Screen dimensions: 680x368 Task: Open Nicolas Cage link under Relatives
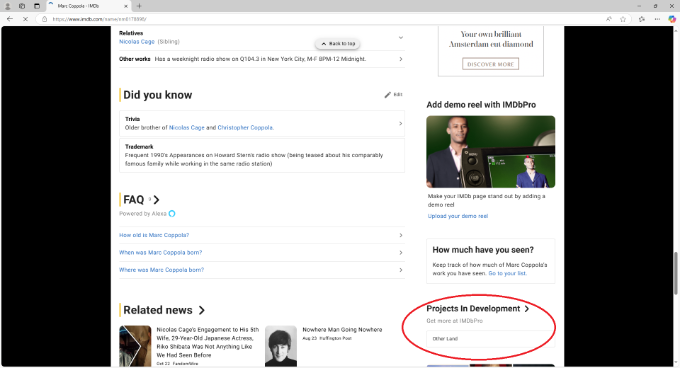click(137, 42)
